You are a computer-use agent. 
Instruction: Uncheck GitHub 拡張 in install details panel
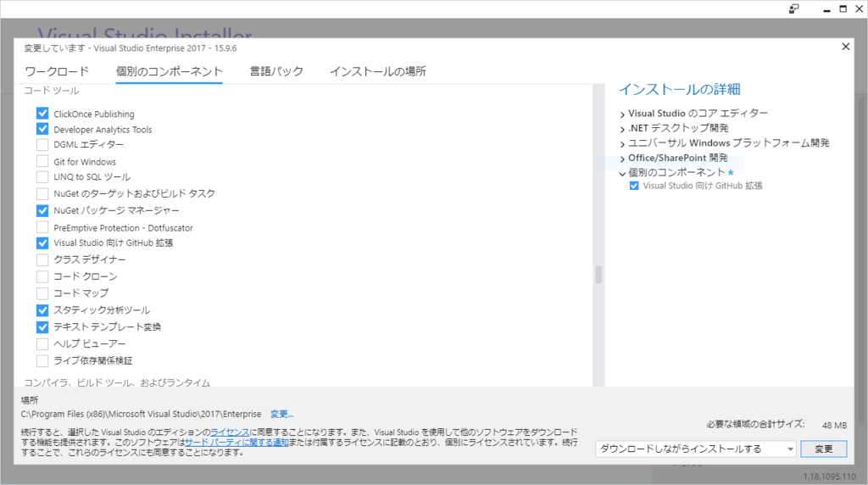(x=634, y=186)
